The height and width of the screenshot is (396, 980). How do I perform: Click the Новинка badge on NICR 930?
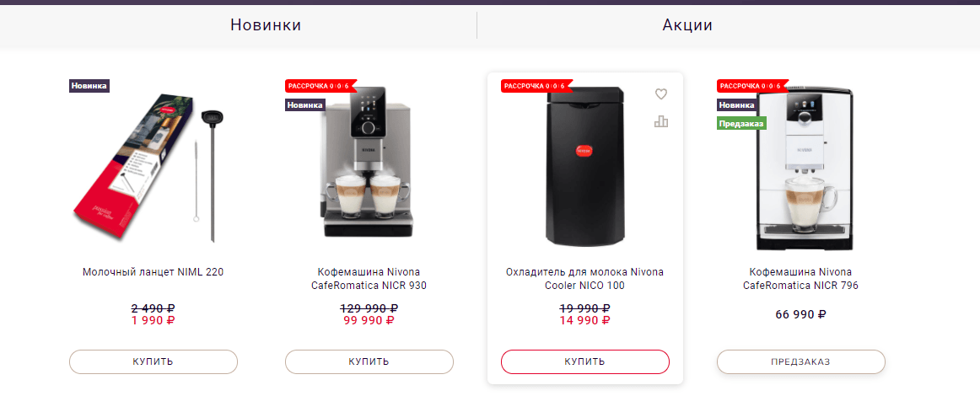pos(305,105)
